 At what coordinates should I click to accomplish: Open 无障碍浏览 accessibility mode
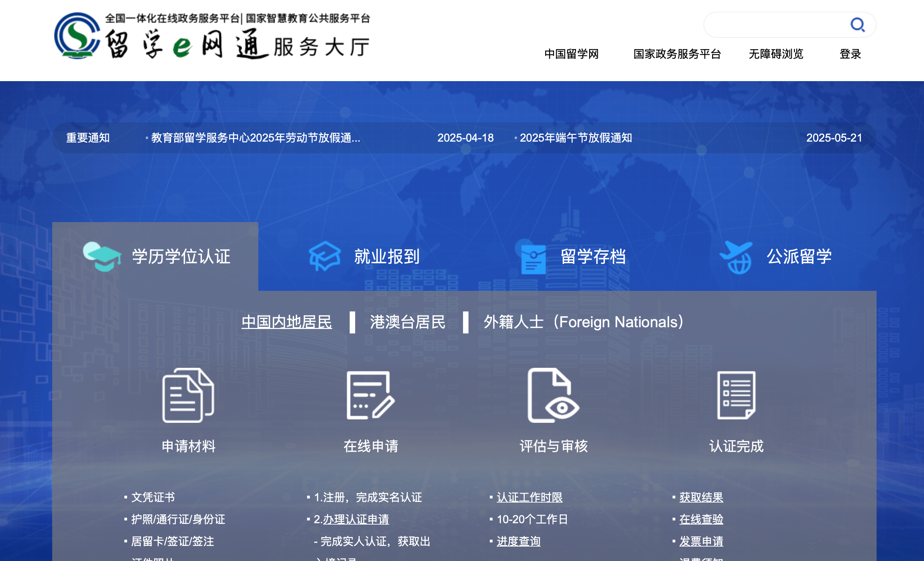coord(776,54)
